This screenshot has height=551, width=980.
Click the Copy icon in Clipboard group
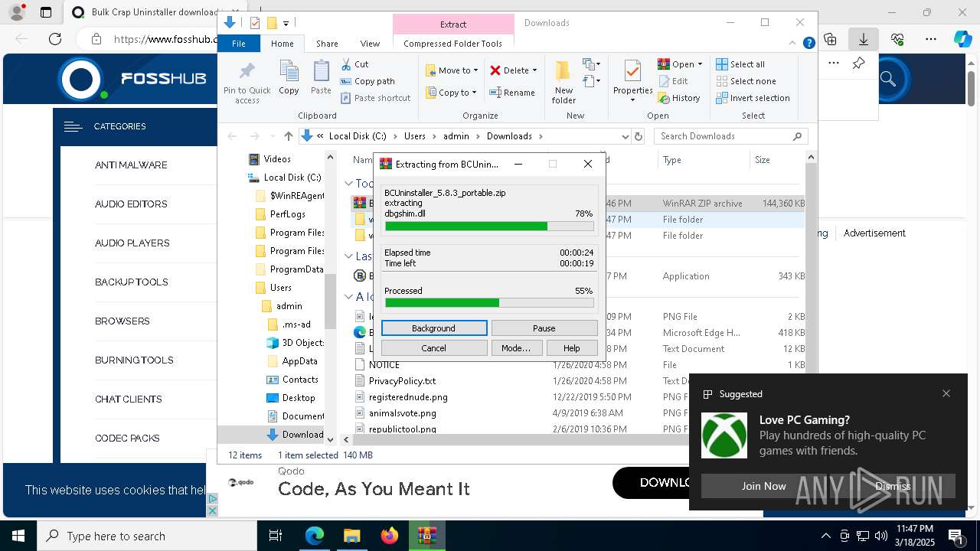[x=289, y=77]
